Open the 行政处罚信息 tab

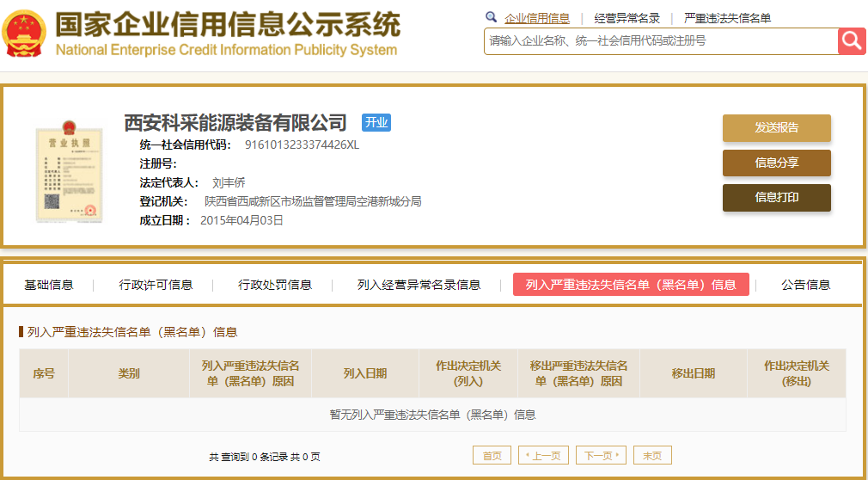click(275, 285)
